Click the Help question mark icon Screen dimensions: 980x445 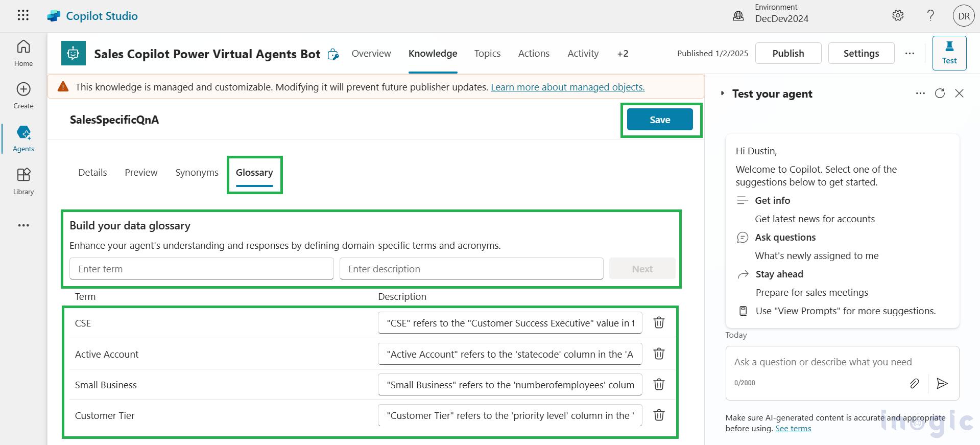(930, 15)
